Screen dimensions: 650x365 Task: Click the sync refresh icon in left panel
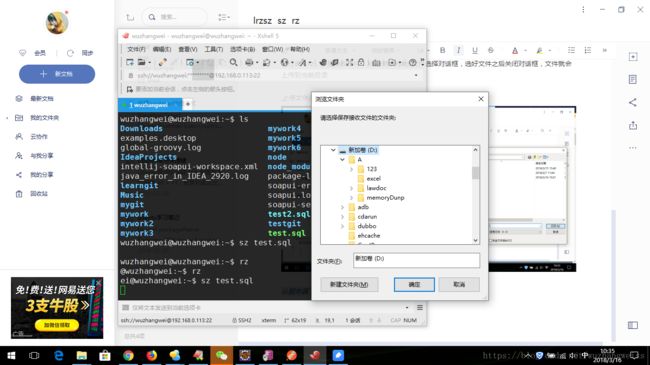coord(70,53)
